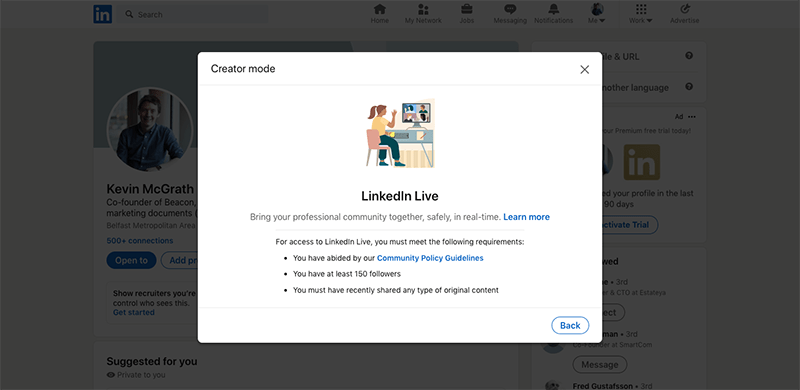The height and width of the screenshot is (390, 800).
Task: Follow the Learn more link
Action: pos(527,217)
